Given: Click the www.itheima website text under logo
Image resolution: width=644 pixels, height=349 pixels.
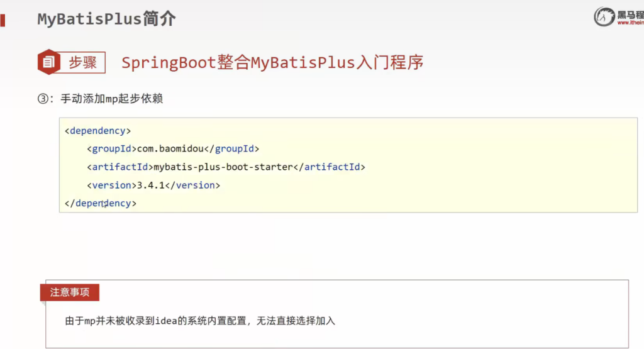Looking at the screenshot, I should 630,23.
